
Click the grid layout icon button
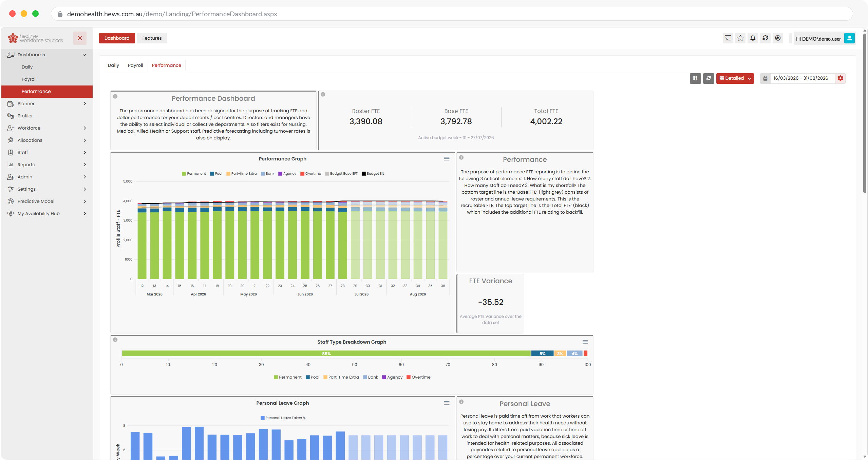695,78
